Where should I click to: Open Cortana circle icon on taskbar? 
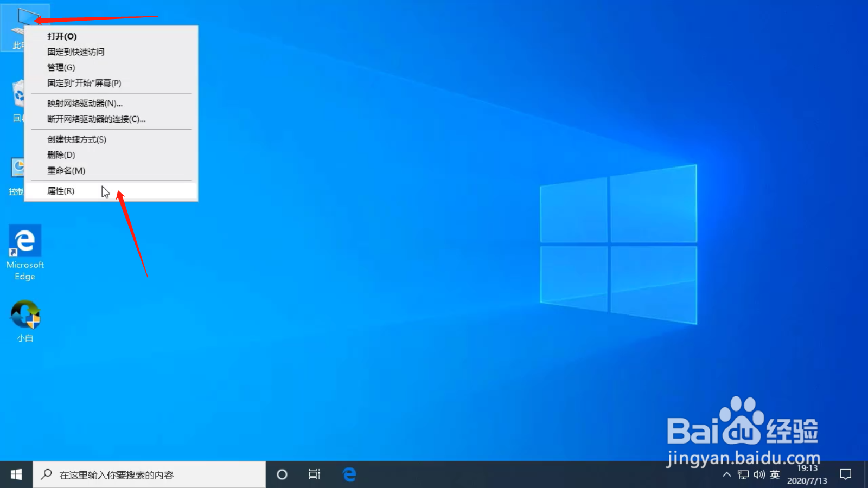tap(282, 474)
